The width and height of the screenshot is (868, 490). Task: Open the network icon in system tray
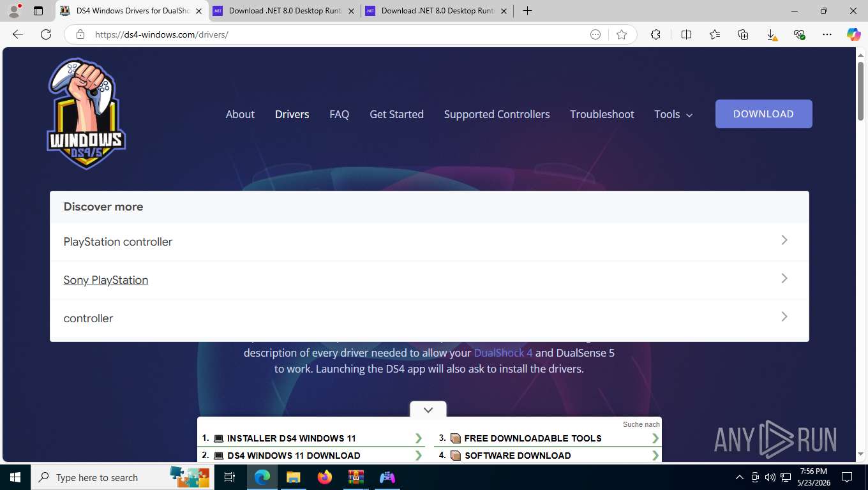coord(786,477)
